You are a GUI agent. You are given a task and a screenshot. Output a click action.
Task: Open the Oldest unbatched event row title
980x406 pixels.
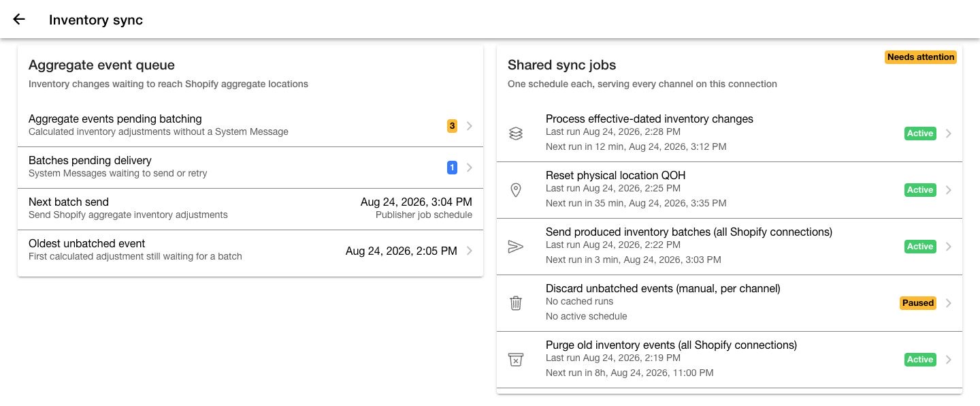86,243
